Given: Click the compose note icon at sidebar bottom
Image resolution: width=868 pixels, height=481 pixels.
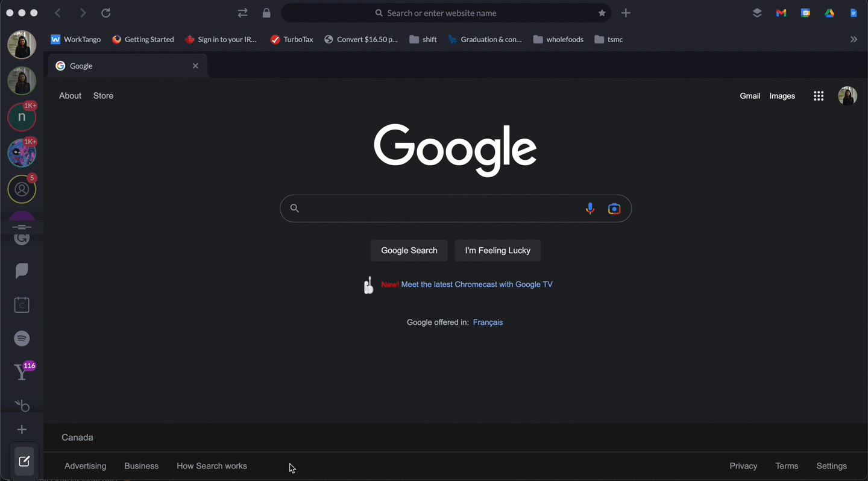Looking at the screenshot, I should click(x=24, y=461).
